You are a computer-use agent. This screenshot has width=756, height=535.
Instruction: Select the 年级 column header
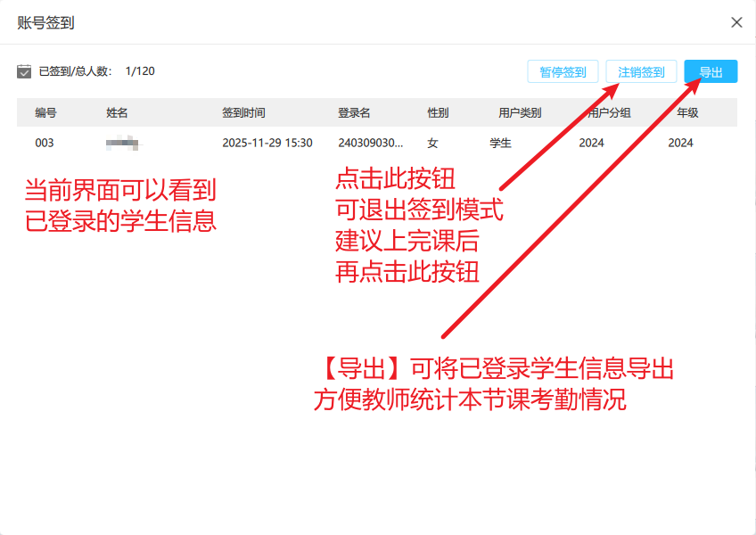pyautogui.click(x=687, y=113)
